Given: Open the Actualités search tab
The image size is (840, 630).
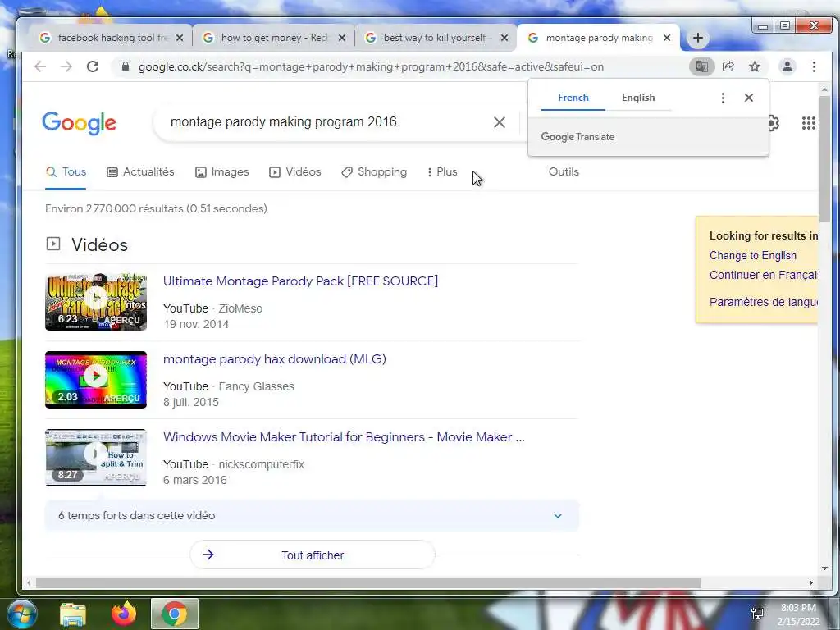Looking at the screenshot, I should point(140,172).
